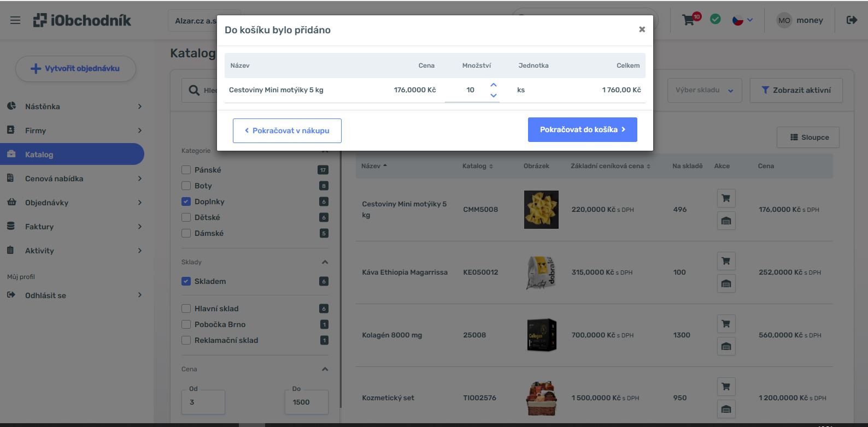
Task: Click Pokračovat do košíka button
Action: pos(582,129)
